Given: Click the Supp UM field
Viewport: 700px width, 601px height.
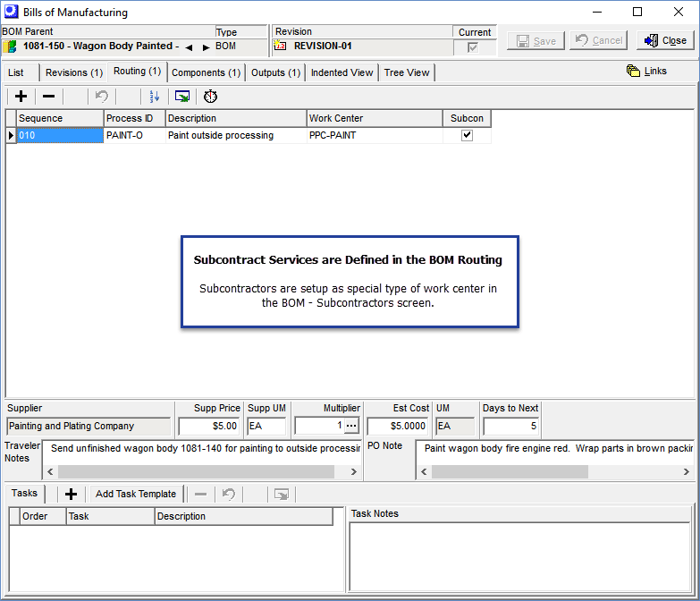Looking at the screenshot, I should 266,426.
